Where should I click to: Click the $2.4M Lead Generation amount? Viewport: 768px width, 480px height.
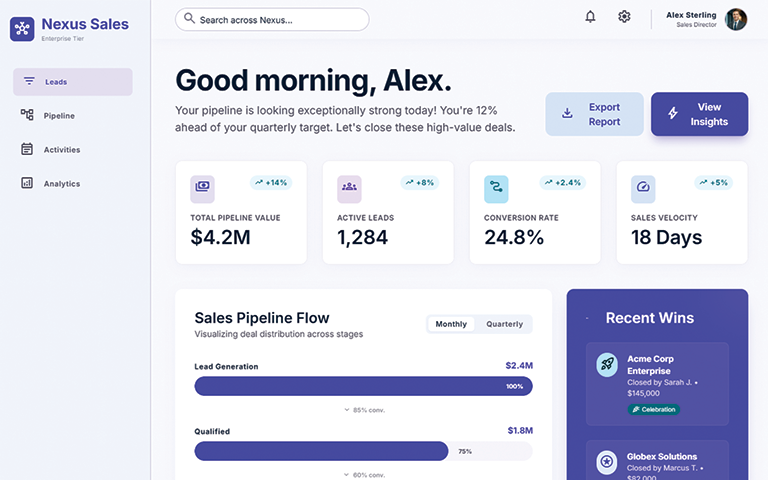point(519,365)
